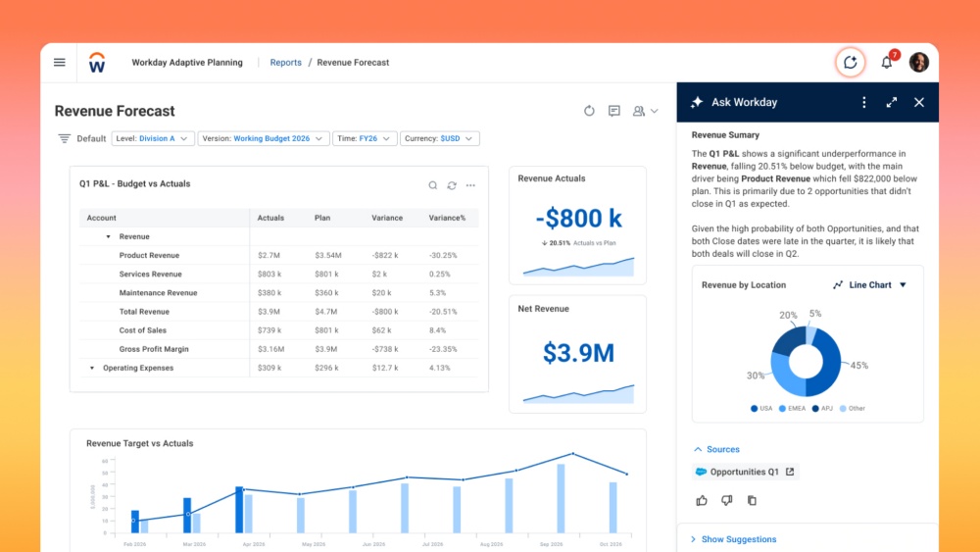
Task: Open the Version Working Budget 2026 dropdown
Action: coord(263,139)
